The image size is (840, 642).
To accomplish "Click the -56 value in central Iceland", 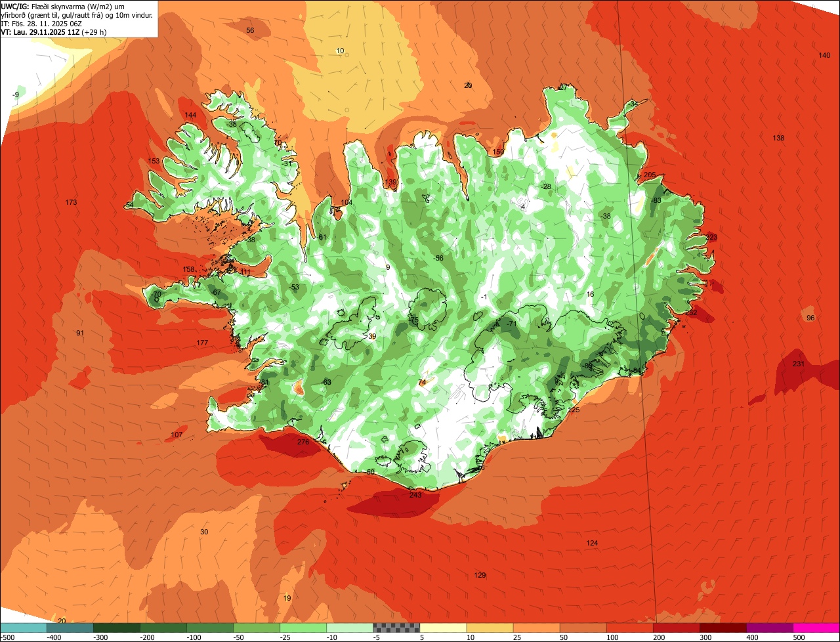I will [x=438, y=259].
